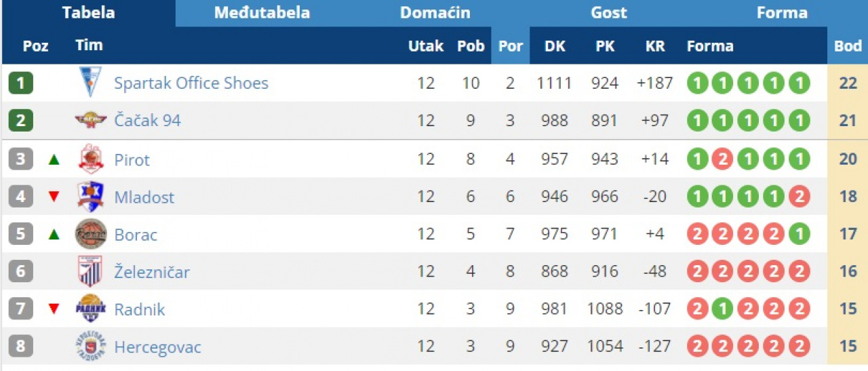Switch to the Međutabela tab
The width and height of the screenshot is (868, 371).
tap(262, 13)
